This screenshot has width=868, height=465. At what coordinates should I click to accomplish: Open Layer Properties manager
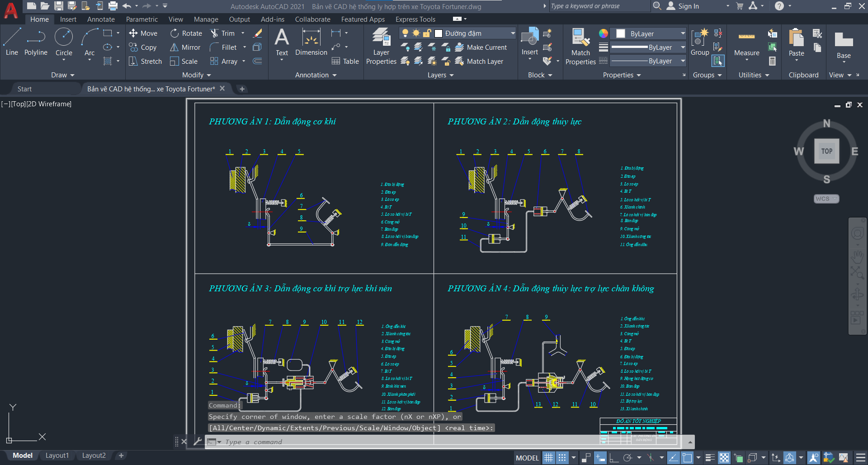tap(381, 46)
